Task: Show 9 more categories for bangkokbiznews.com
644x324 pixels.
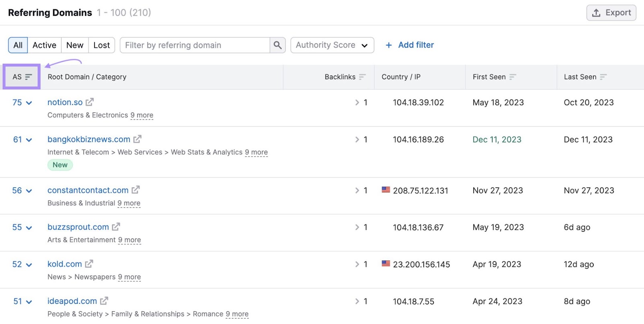Action: tap(256, 152)
